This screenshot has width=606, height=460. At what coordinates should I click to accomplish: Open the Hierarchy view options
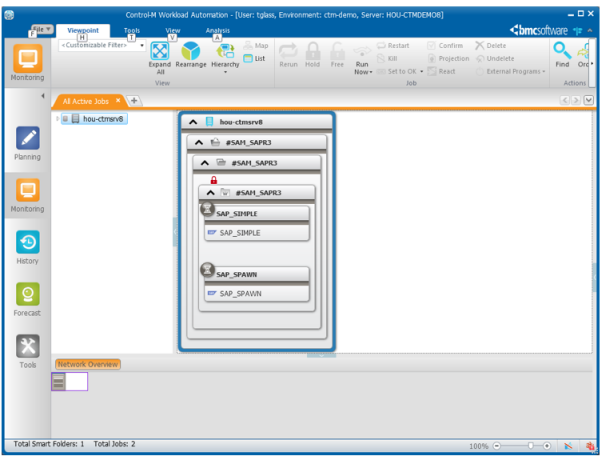click(225, 58)
